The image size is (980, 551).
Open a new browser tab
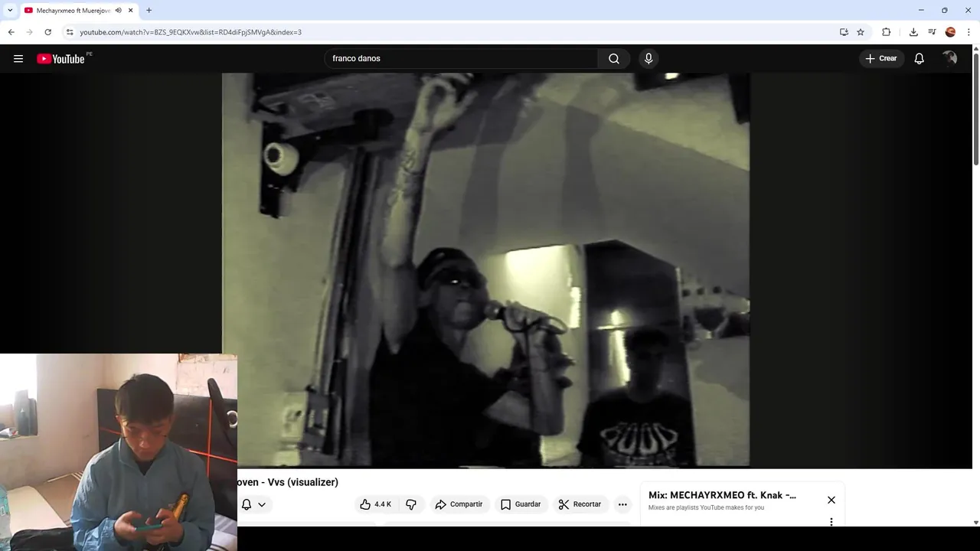(x=149, y=10)
